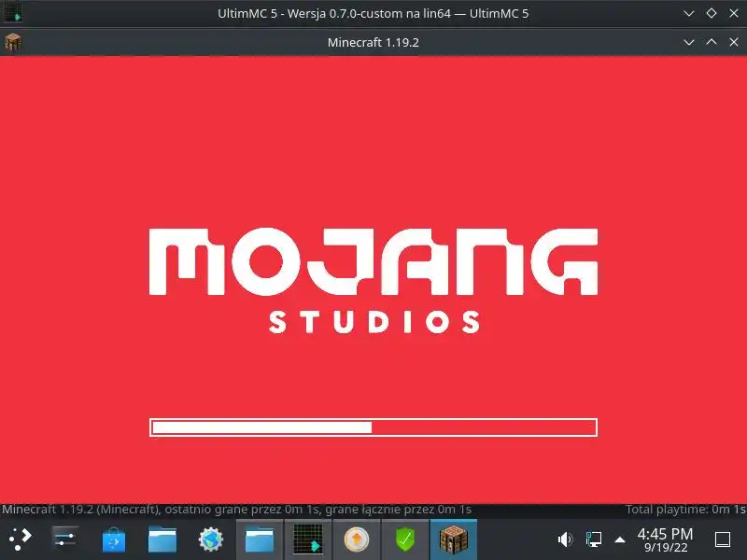This screenshot has height=560, width=747.
Task: Close the Minecraft 1.19.2 window
Action: tap(734, 42)
